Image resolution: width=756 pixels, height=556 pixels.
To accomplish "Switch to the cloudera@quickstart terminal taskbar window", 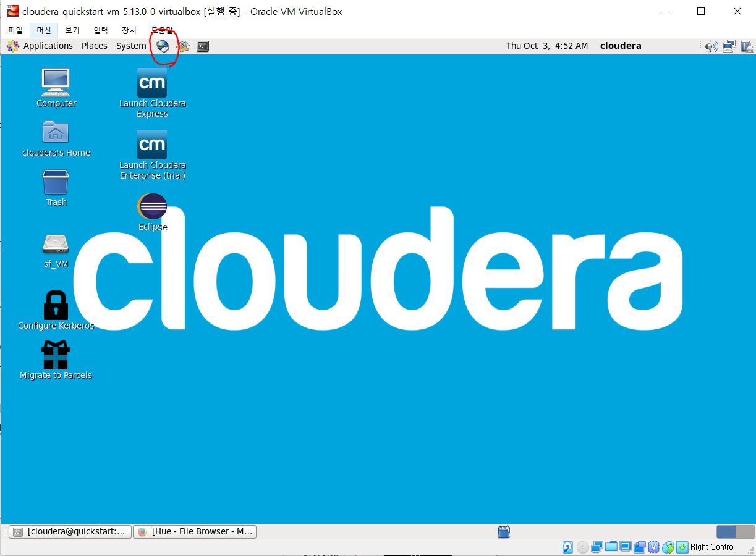I will (x=70, y=531).
